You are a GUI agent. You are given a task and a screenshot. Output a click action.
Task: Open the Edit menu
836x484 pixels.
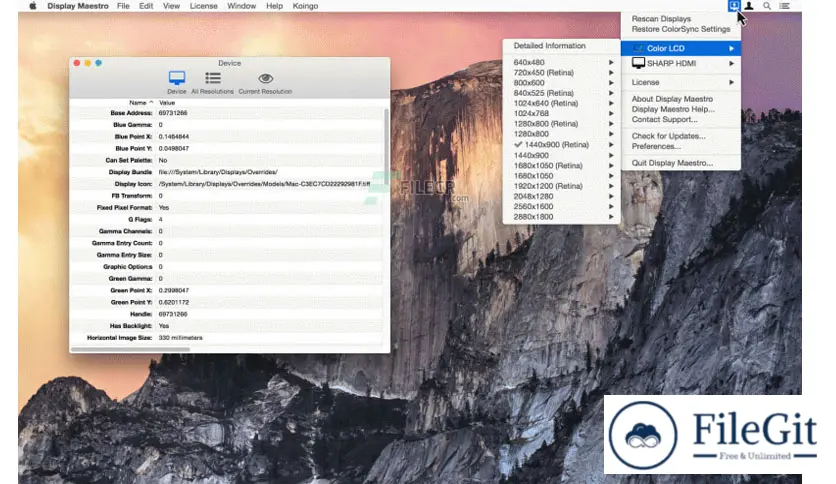[x=146, y=6]
